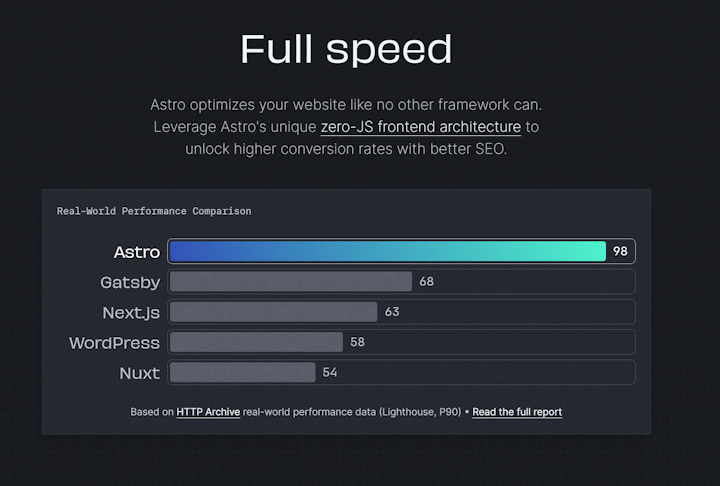Open the zero-JS frontend architecture link
Image resolution: width=720 pixels, height=486 pixels.
pos(420,127)
